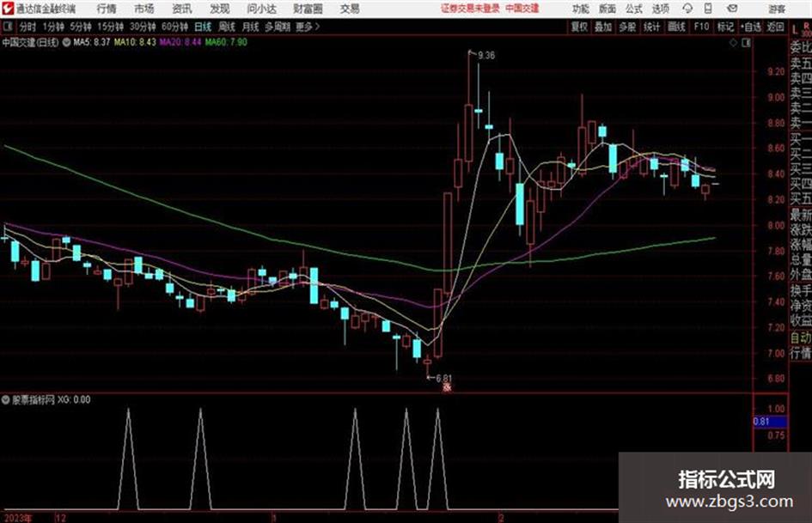Switch to the 分时 intraday tab
The image size is (812, 523).
tap(27, 27)
